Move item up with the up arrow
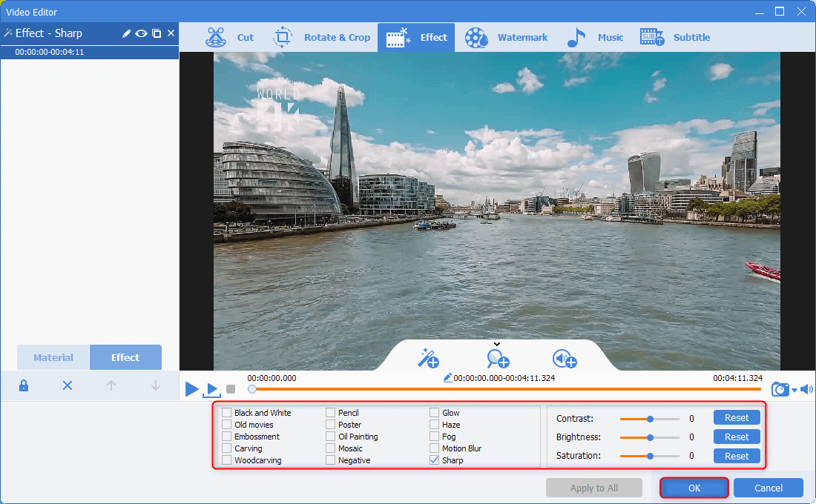Screen dimensions: 816x504 click(x=111, y=385)
